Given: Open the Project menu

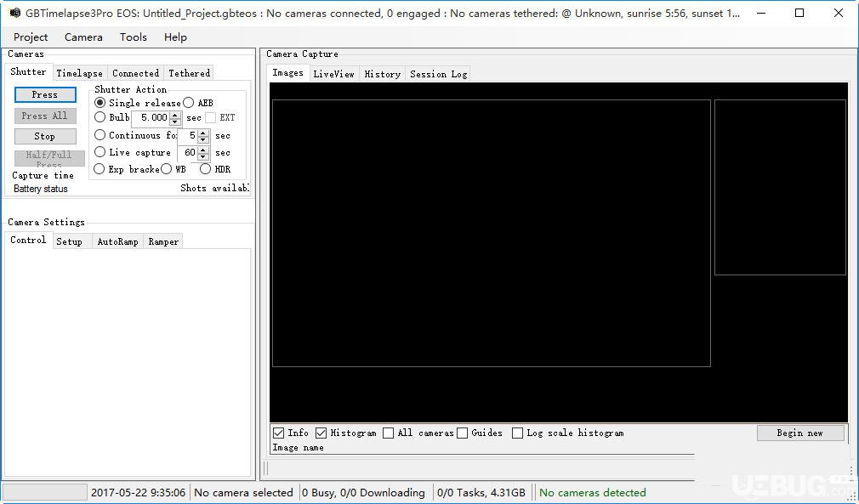Looking at the screenshot, I should click(31, 37).
